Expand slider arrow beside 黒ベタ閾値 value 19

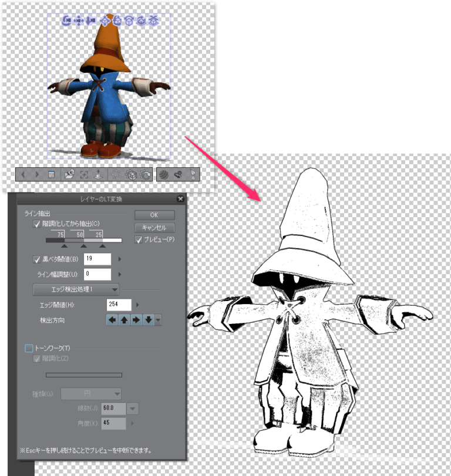(120, 259)
